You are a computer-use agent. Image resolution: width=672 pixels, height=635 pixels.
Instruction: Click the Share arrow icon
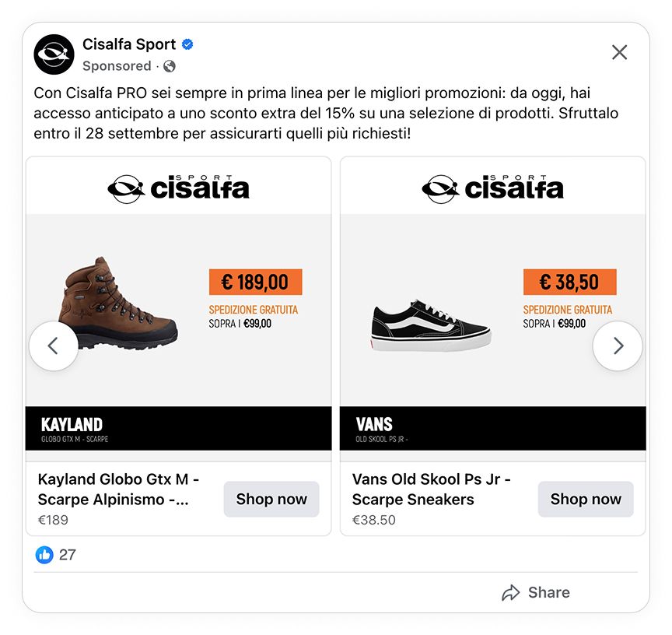pyautogui.click(x=511, y=592)
